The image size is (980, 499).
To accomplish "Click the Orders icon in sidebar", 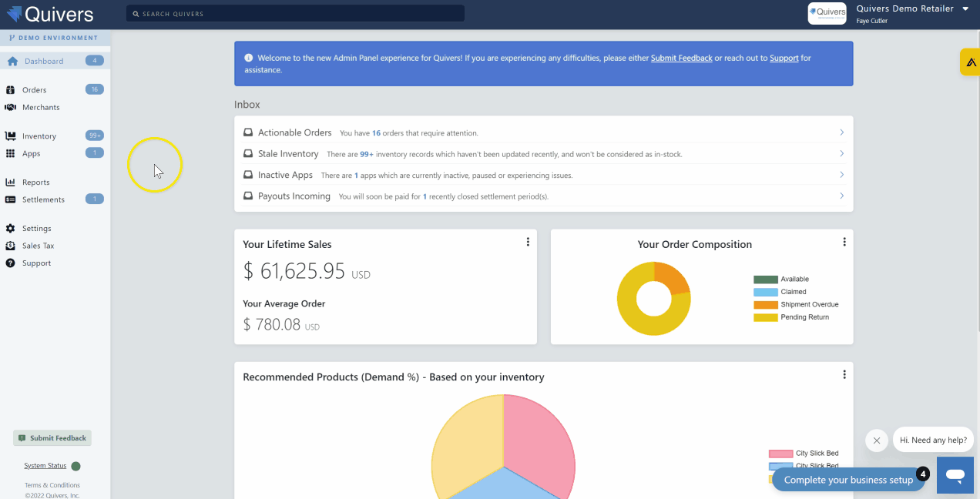I will [11, 90].
